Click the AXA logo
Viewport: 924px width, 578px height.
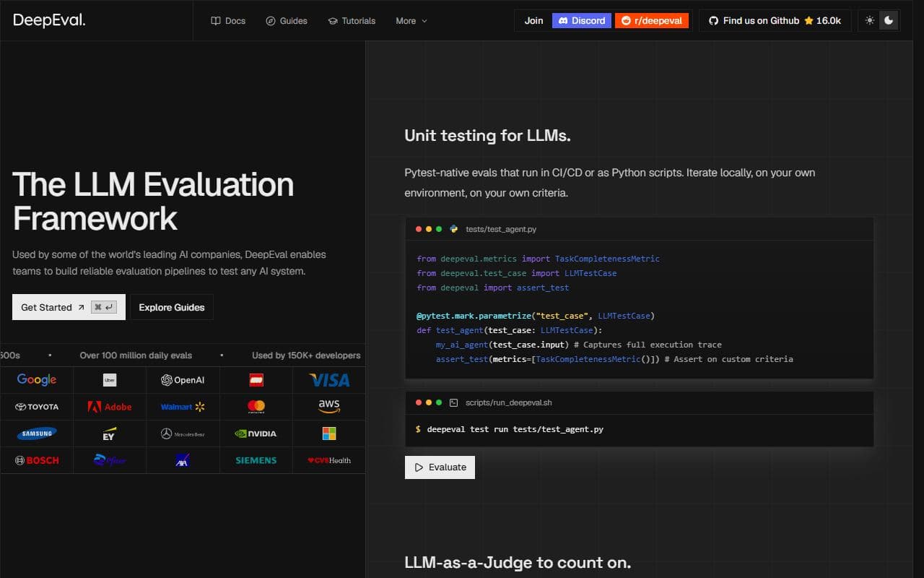pyautogui.click(x=183, y=460)
